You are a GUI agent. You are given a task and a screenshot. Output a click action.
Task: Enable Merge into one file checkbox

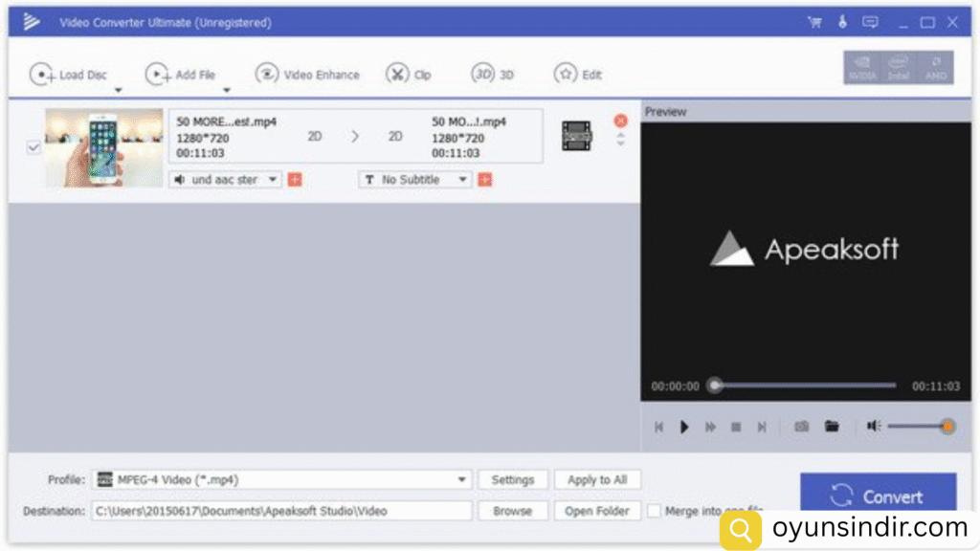click(654, 511)
